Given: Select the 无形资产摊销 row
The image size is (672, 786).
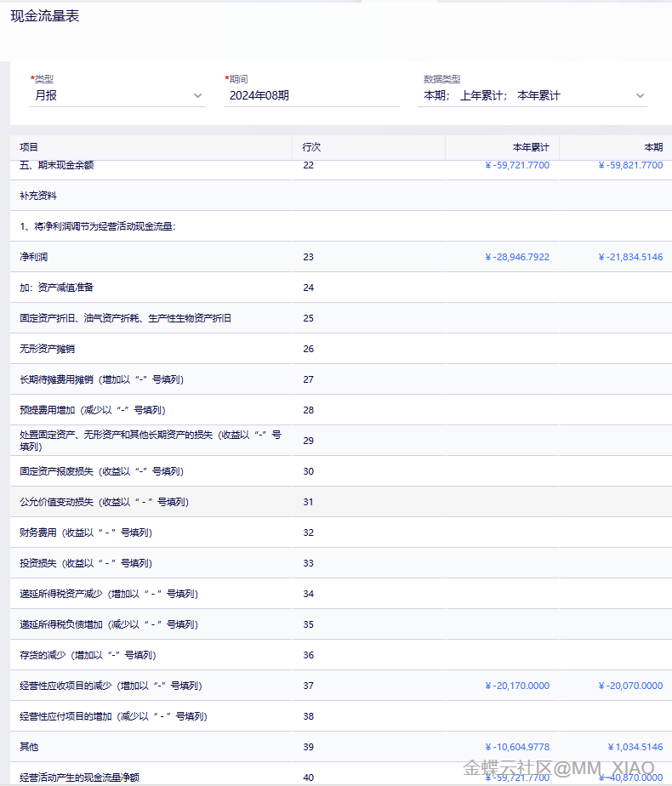Looking at the screenshot, I should (x=341, y=349).
